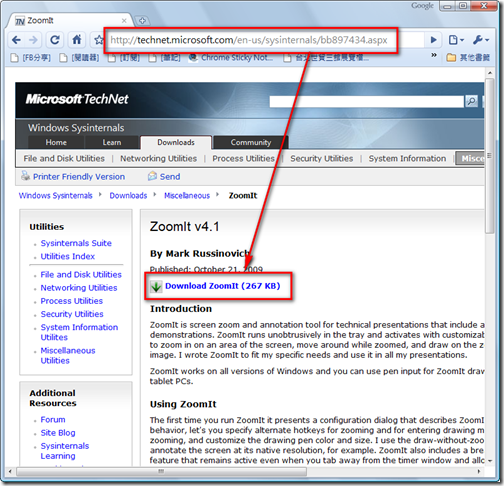
Task: Click the Microsoft TechNet logo
Action: pyautogui.click(x=77, y=99)
